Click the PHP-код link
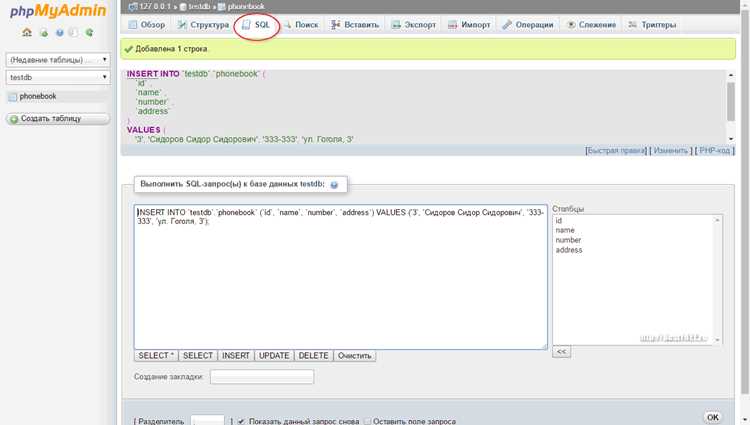750x425 pixels. [x=715, y=151]
